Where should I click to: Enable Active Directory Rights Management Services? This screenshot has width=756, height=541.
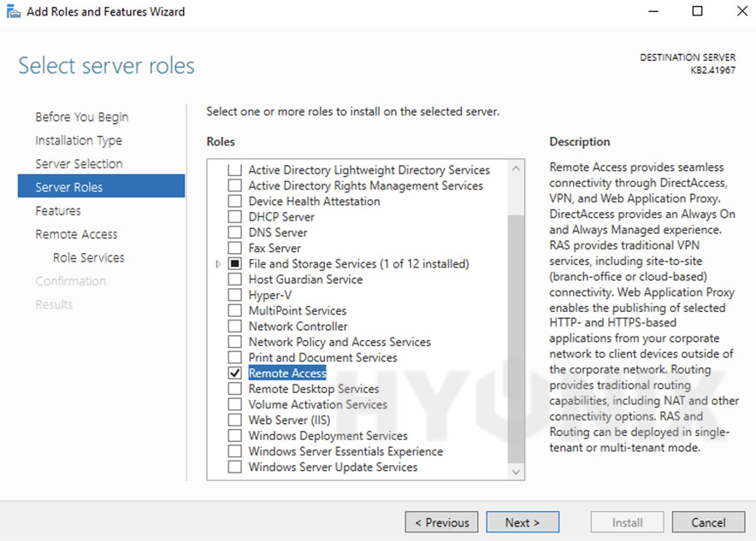[235, 185]
